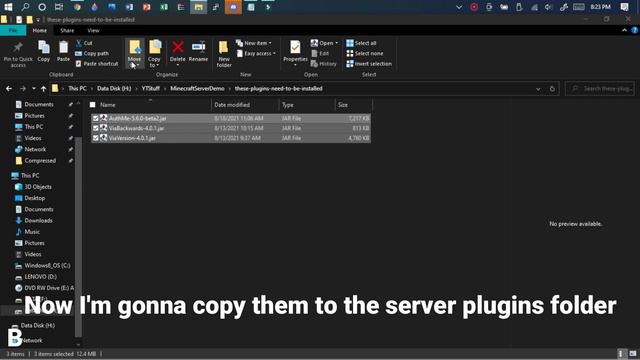The width and height of the screenshot is (640, 360).
Task: Switch to details view icon
Action: tap(620, 353)
